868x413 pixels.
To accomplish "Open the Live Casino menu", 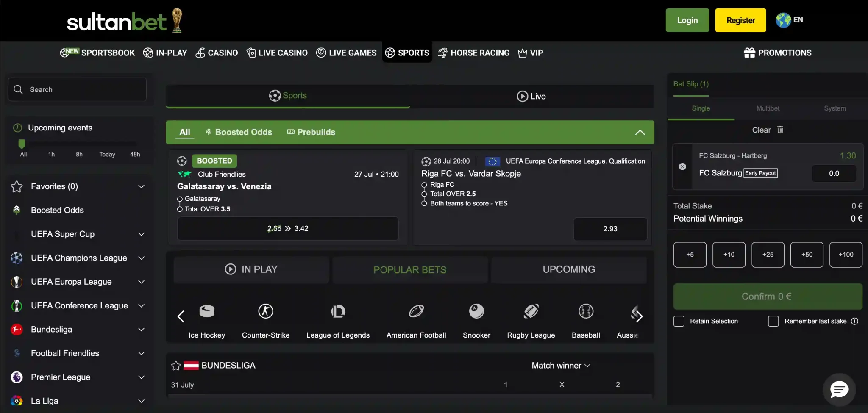I will 277,53.
